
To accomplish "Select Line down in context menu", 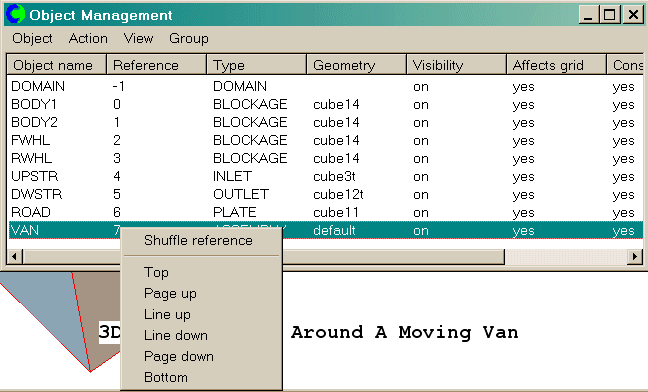I will coord(176,335).
